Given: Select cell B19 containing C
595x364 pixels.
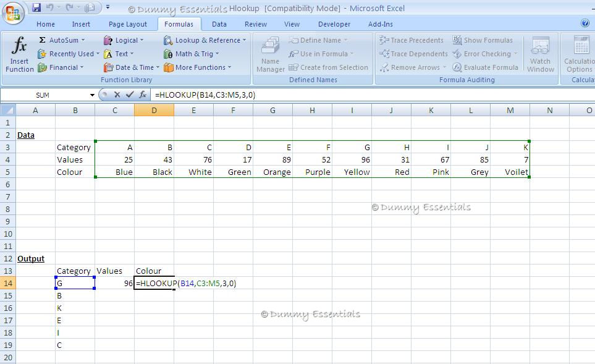Looking at the screenshot, I should (75, 345).
